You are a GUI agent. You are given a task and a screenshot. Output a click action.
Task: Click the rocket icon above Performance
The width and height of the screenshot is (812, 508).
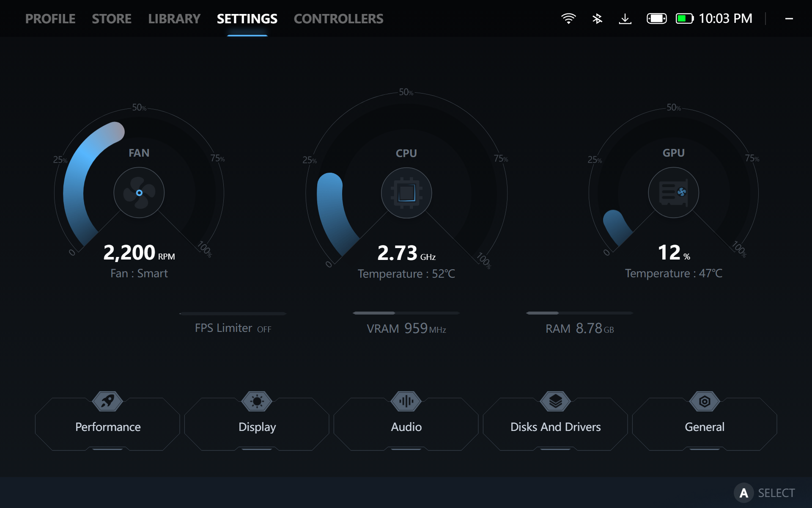pyautogui.click(x=107, y=401)
